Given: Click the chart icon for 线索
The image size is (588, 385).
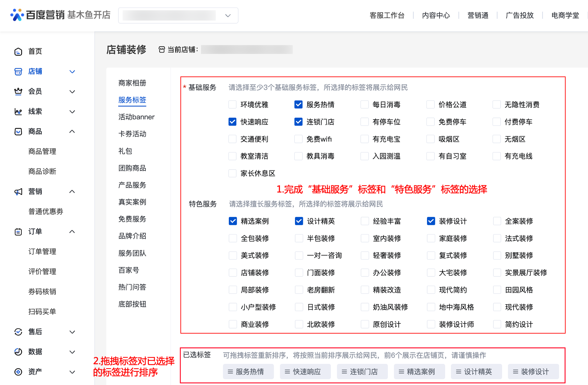Looking at the screenshot, I should click(x=18, y=112).
